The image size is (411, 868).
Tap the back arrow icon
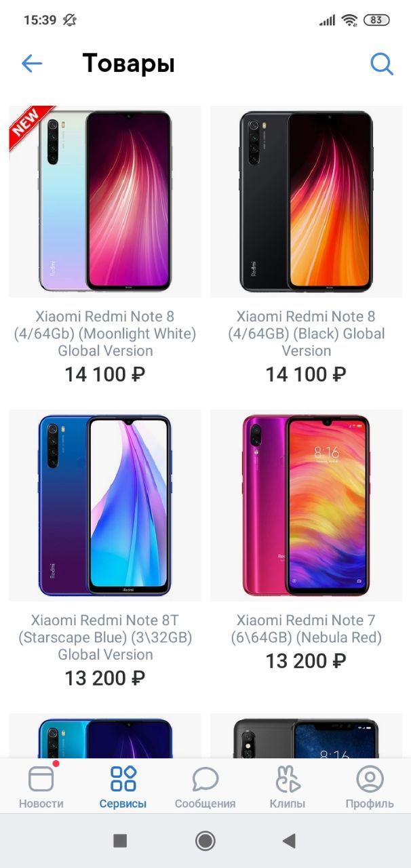pyautogui.click(x=32, y=64)
